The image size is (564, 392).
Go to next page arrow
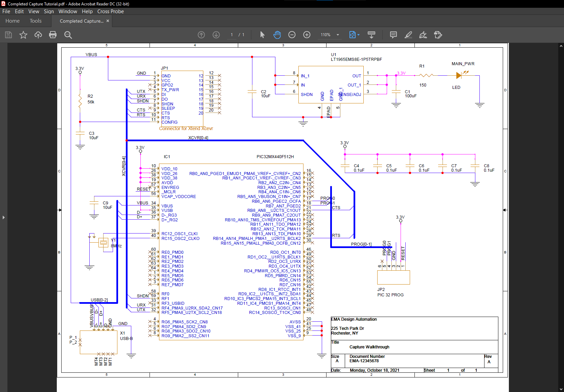click(216, 35)
